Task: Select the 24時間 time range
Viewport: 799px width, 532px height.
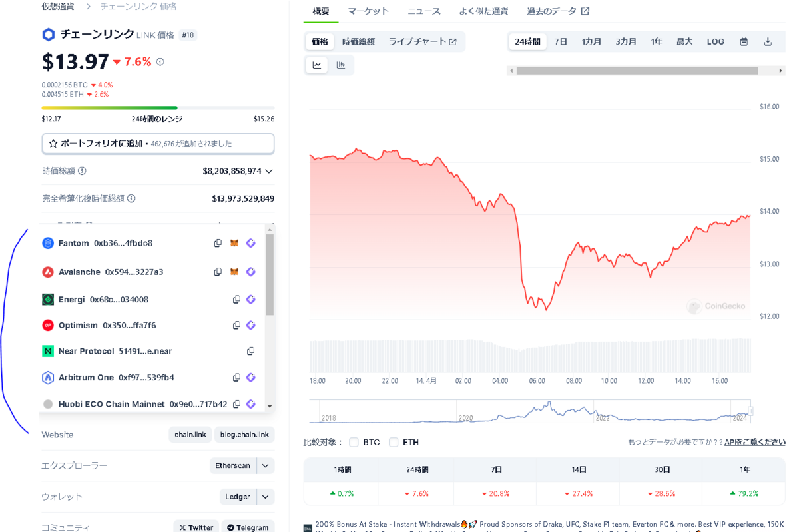Action: 527,41
